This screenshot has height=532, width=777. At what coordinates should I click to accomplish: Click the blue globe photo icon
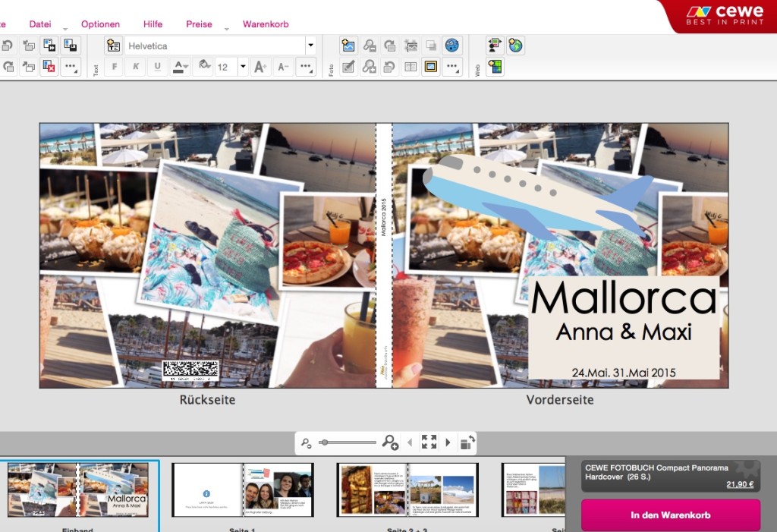tap(452, 46)
